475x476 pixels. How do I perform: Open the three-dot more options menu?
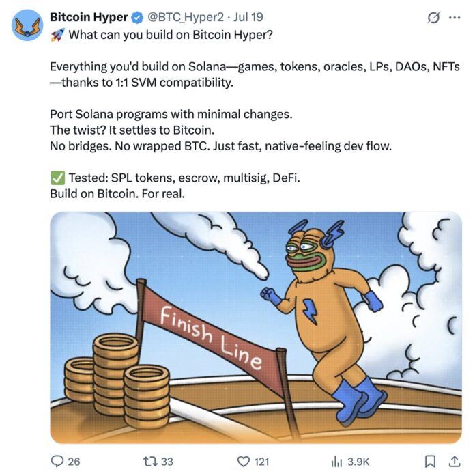[453, 18]
